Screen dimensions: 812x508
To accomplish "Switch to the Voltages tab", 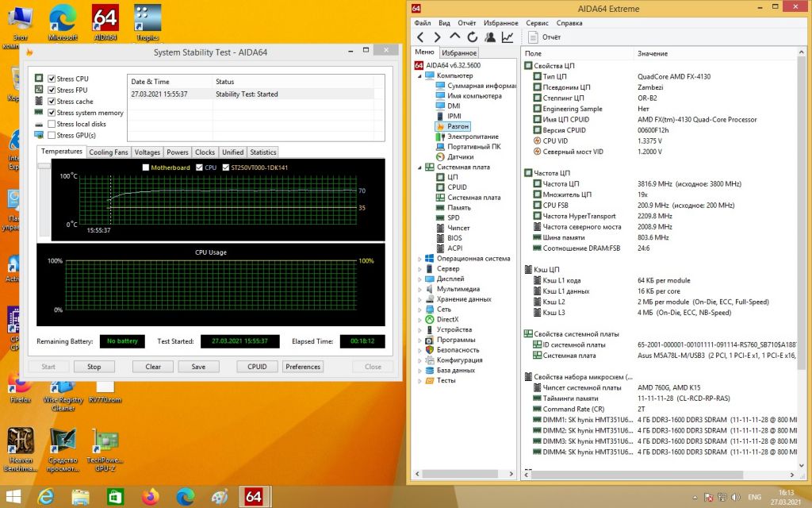I will point(147,152).
